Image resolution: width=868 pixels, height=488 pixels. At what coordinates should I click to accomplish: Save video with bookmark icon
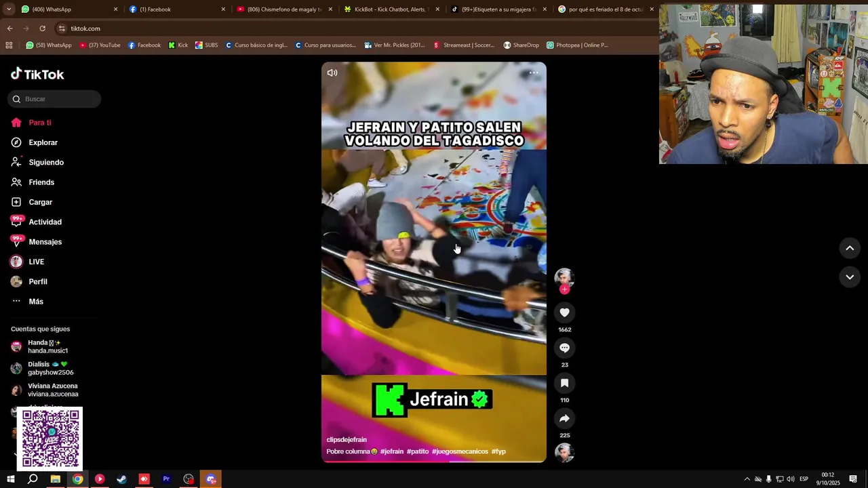pos(564,383)
